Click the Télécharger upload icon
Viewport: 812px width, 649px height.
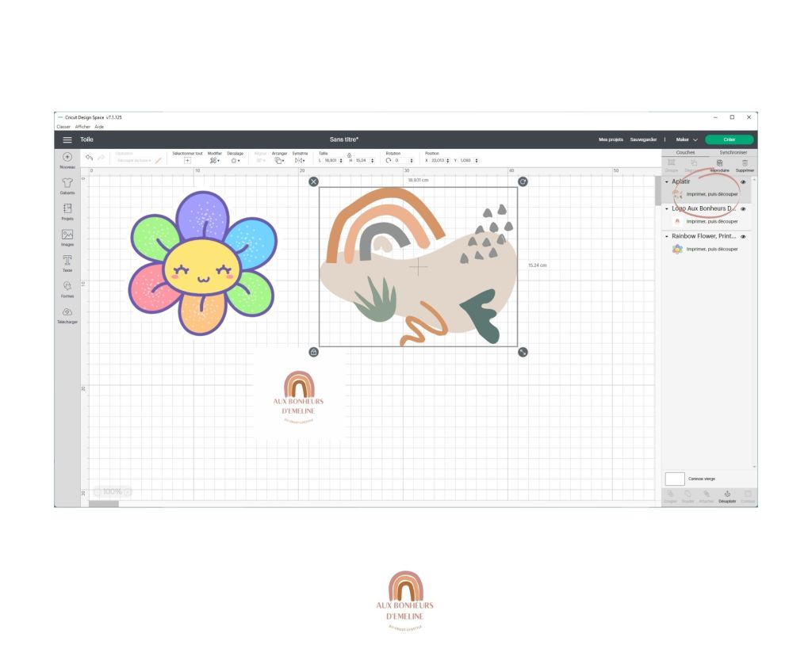[x=67, y=313]
